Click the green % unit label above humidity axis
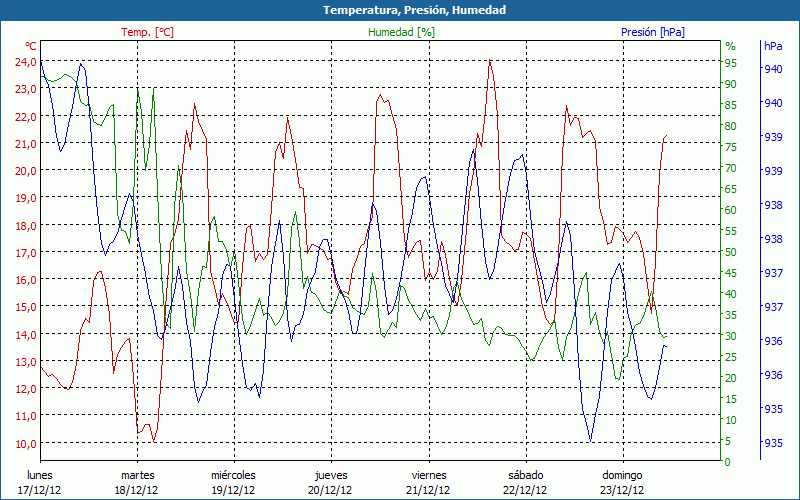This screenshot has width=800, height=500. click(x=730, y=46)
